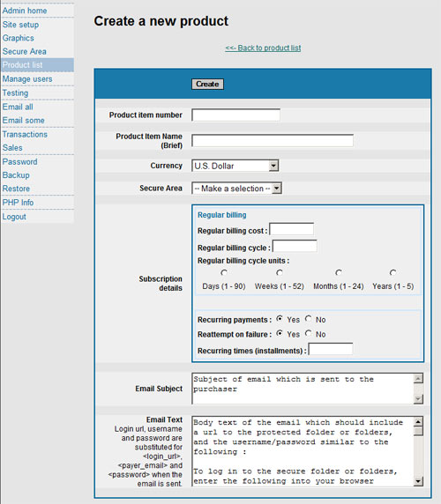
Task: Click Email Text scrollbar up arrow
Action: [x=418, y=422]
